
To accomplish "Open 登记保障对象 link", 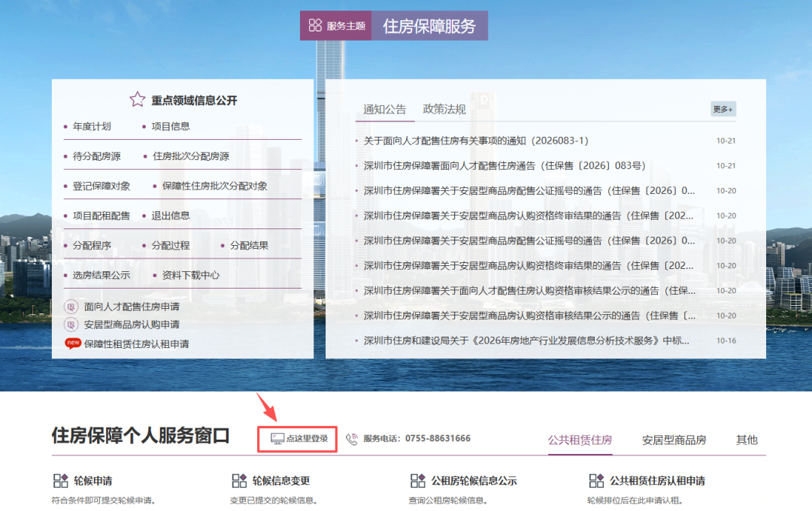I will (101, 186).
